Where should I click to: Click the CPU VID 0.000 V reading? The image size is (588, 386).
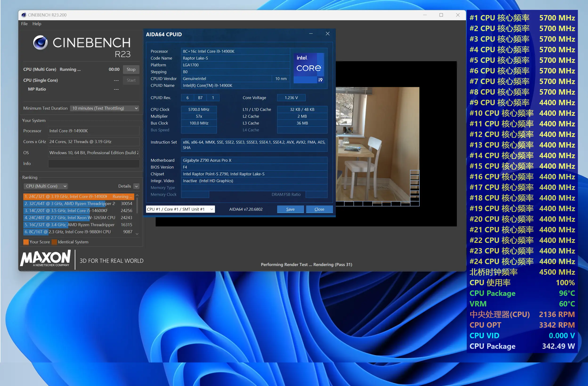tap(522, 336)
